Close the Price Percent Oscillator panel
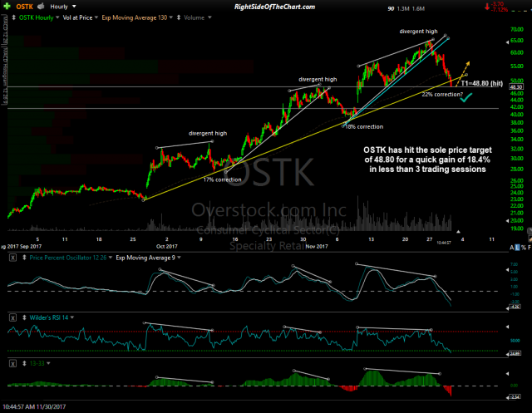Image resolution: width=532 pixels, height=413 pixels. (x=12, y=258)
